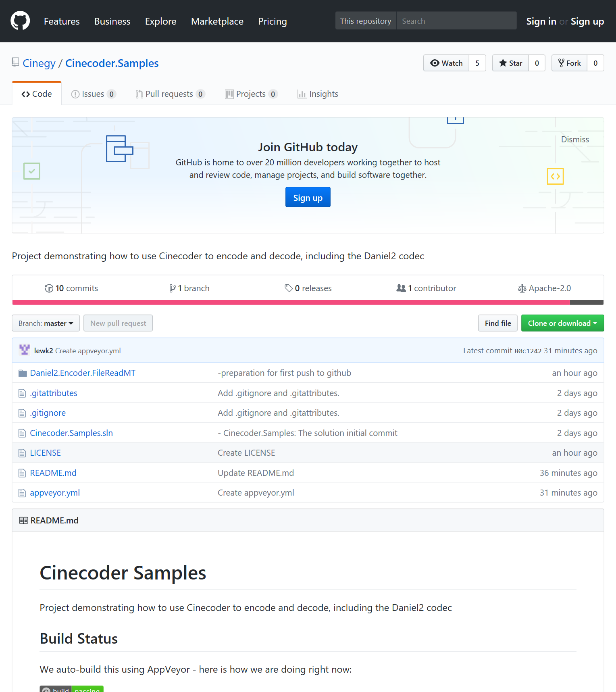Open the appveyor.yml file
Image resolution: width=616 pixels, height=692 pixels.
pyautogui.click(x=55, y=493)
